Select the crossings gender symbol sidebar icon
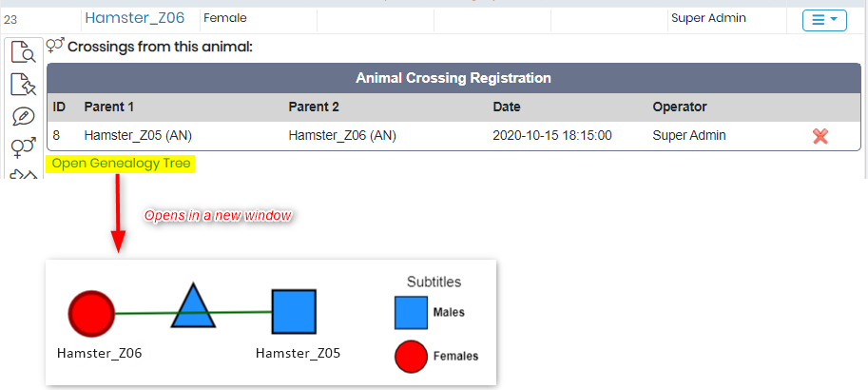This screenshot has height=390, width=868. [x=23, y=147]
